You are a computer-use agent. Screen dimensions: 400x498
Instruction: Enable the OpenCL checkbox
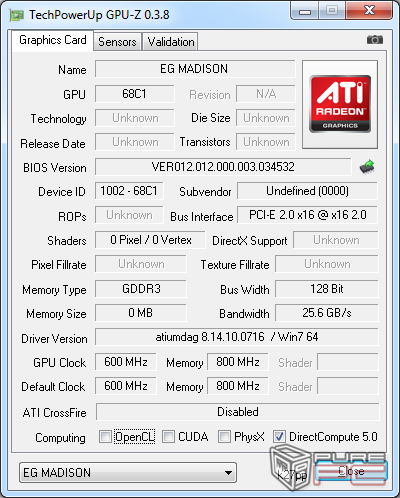click(x=105, y=436)
